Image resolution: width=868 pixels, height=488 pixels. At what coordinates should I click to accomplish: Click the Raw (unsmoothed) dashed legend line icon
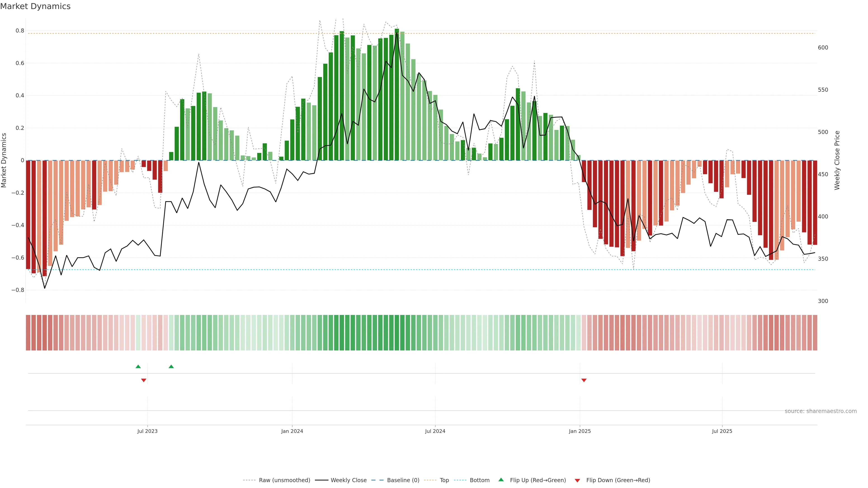click(x=249, y=480)
